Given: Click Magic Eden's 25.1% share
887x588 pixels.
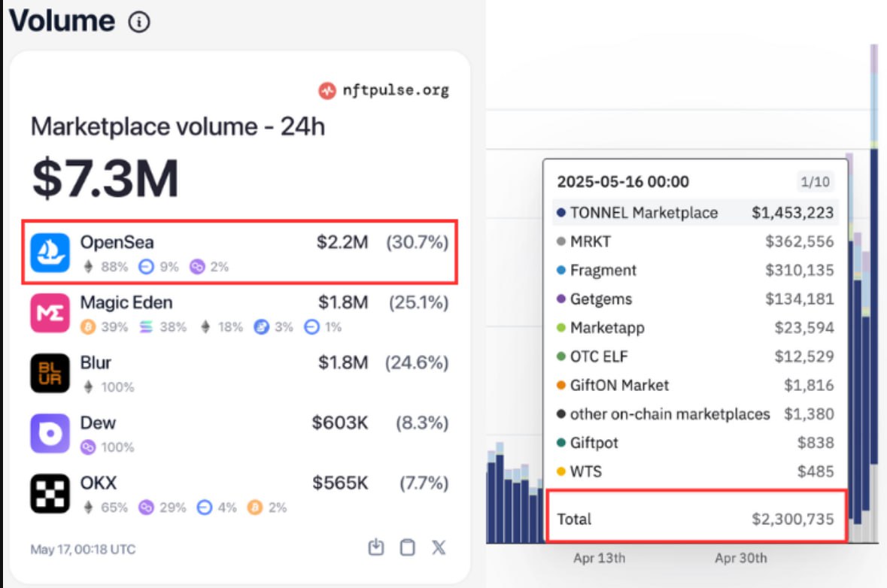Looking at the screenshot, I should pyautogui.click(x=418, y=302).
